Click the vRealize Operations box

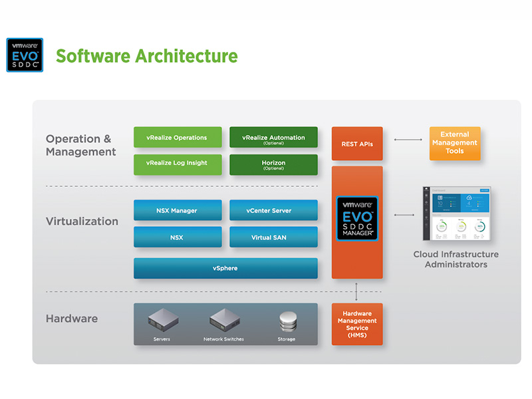point(178,138)
